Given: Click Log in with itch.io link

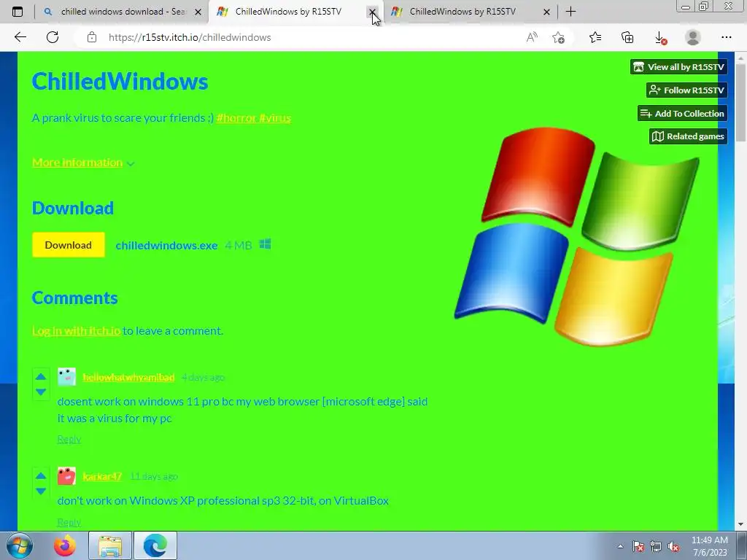Looking at the screenshot, I should [x=76, y=330].
